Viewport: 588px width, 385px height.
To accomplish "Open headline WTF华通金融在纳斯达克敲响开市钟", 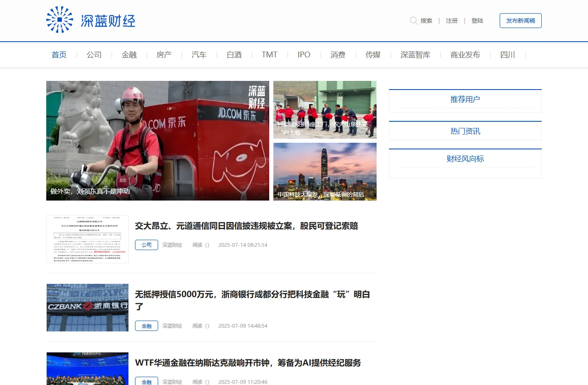I will pyautogui.click(x=248, y=363).
